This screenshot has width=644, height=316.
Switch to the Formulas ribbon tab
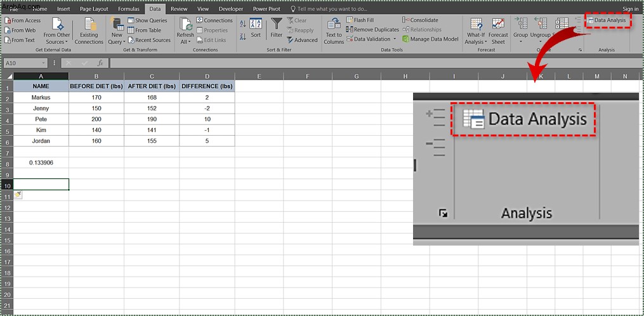click(129, 9)
